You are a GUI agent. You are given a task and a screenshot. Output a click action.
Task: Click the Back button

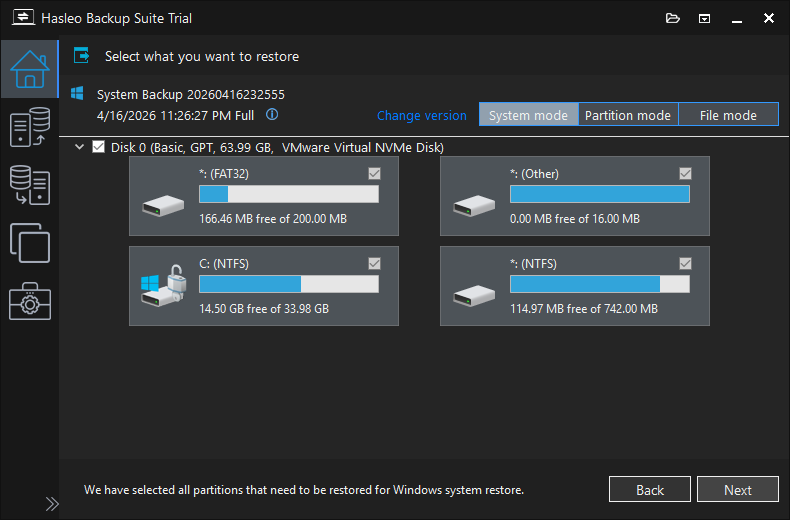pos(649,489)
